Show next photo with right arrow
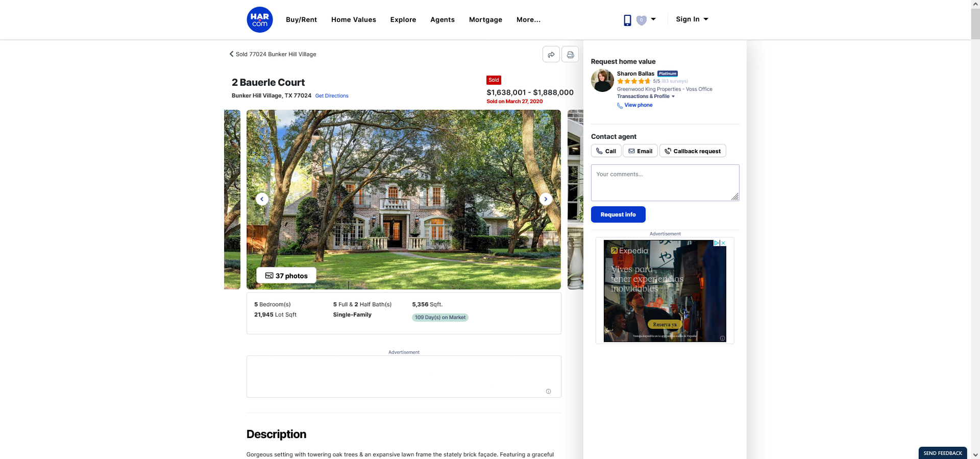The width and height of the screenshot is (980, 459). click(546, 199)
